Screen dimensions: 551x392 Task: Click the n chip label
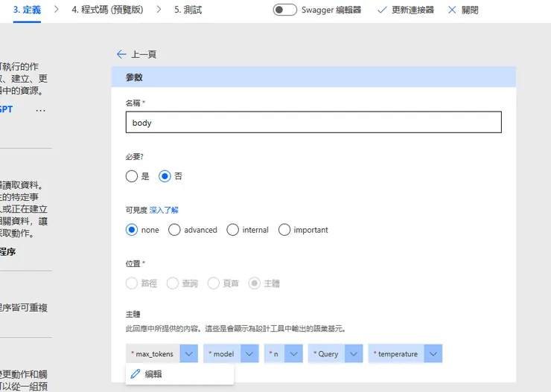275,354
